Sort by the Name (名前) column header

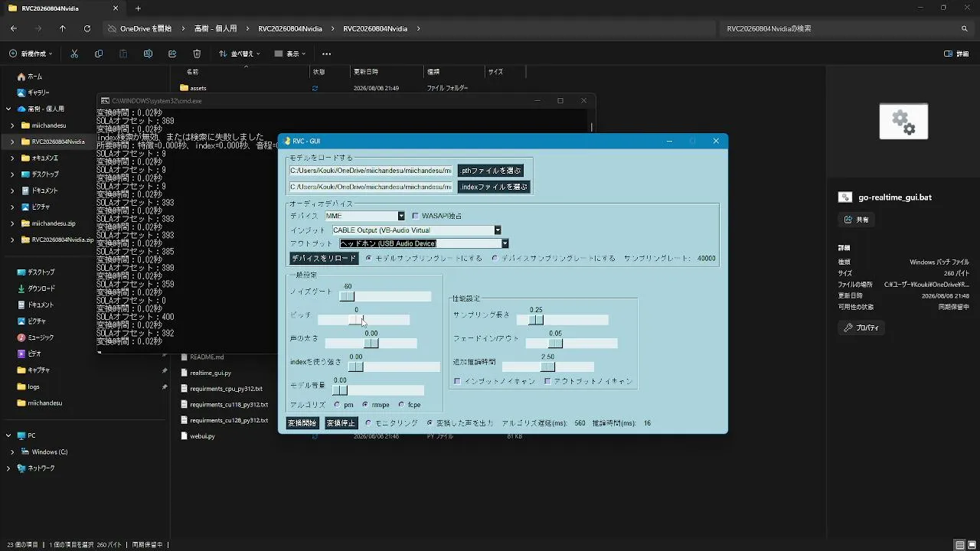click(x=193, y=71)
